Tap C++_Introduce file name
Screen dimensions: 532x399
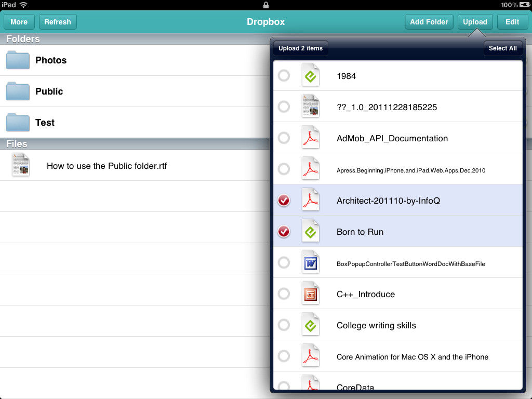(x=366, y=294)
